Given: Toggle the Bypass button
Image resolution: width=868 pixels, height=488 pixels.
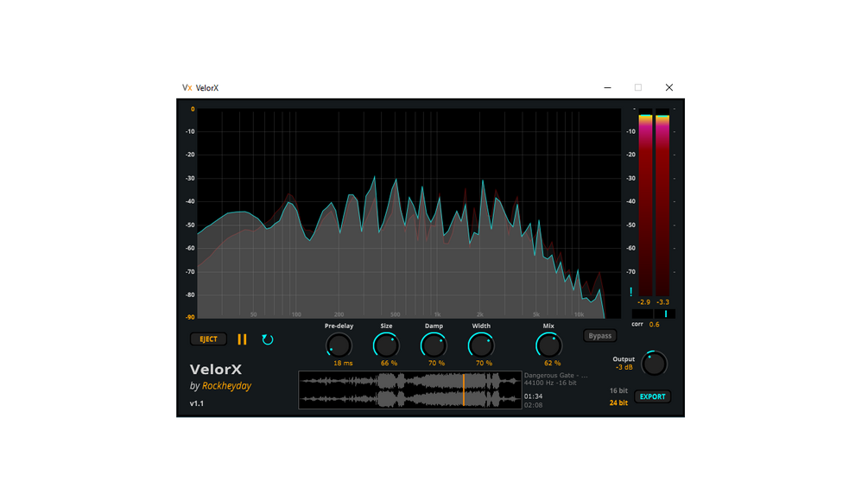Looking at the screenshot, I should [600, 336].
